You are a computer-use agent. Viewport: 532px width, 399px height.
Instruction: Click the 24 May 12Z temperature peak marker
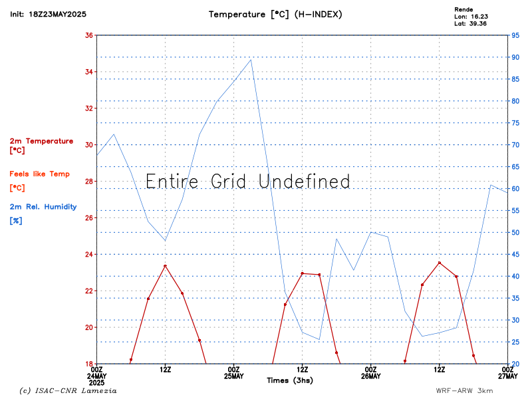(165, 266)
